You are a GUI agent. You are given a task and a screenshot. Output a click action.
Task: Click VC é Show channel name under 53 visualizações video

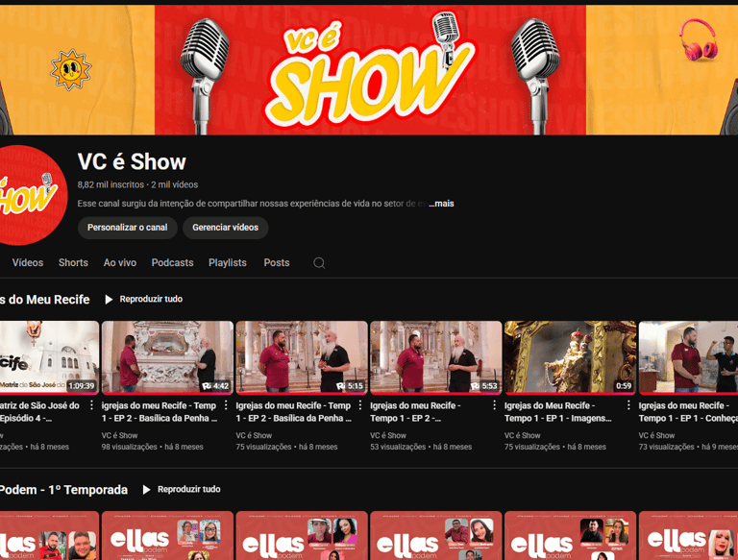(388, 436)
